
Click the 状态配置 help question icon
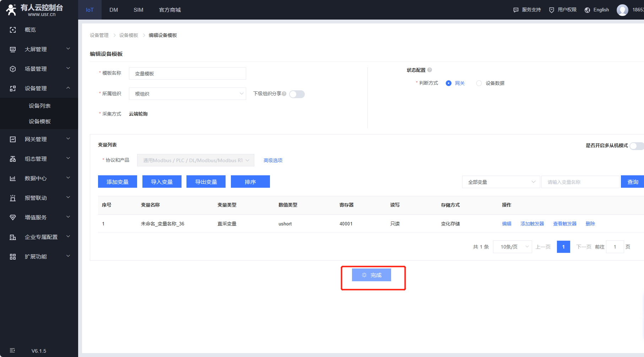[429, 70]
